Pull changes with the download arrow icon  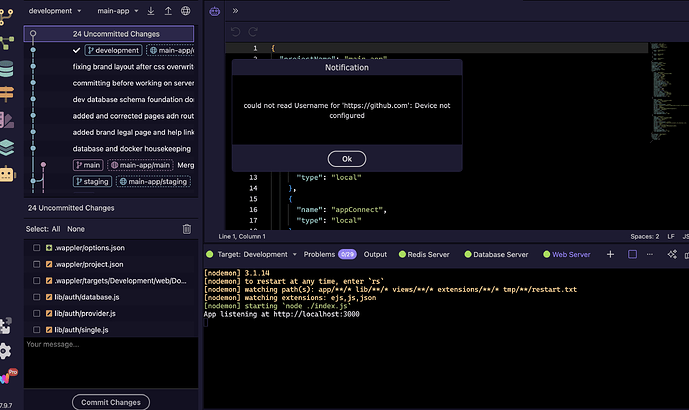click(x=151, y=11)
